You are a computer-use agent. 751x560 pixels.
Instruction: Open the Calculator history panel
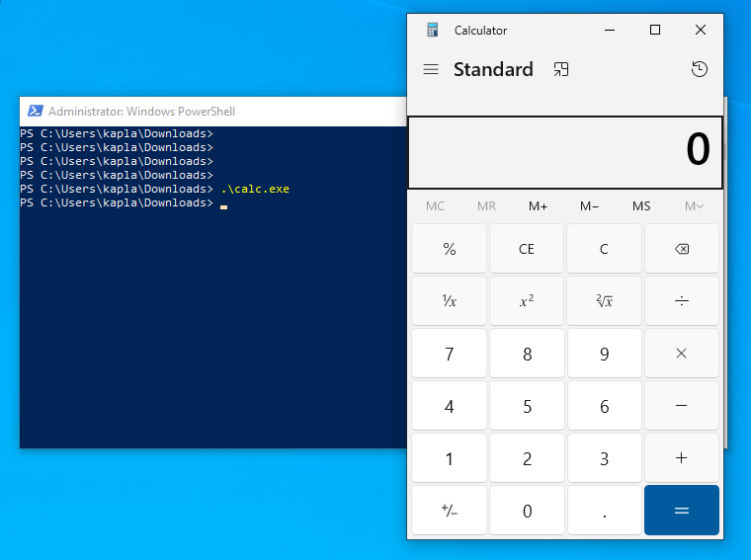(700, 69)
